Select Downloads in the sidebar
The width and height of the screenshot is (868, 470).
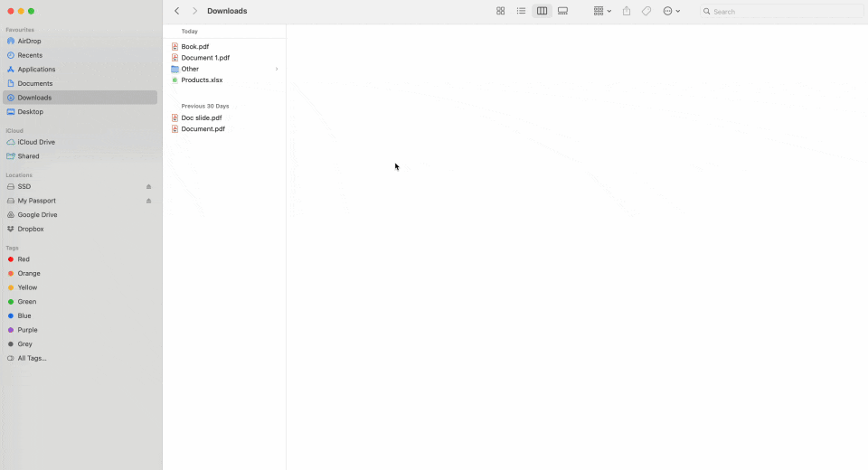(80, 98)
